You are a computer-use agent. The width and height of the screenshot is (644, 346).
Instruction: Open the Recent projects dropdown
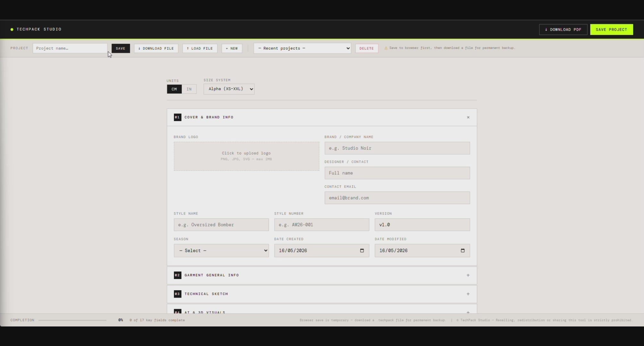tap(302, 48)
